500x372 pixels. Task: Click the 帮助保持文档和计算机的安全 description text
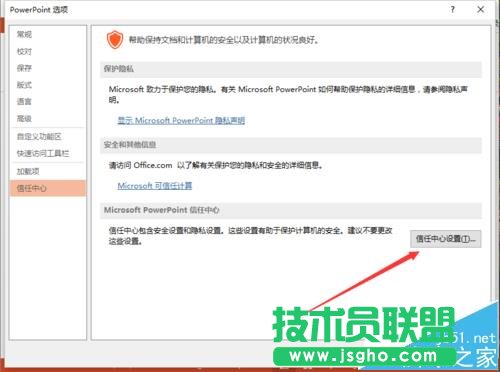pyautogui.click(x=223, y=40)
